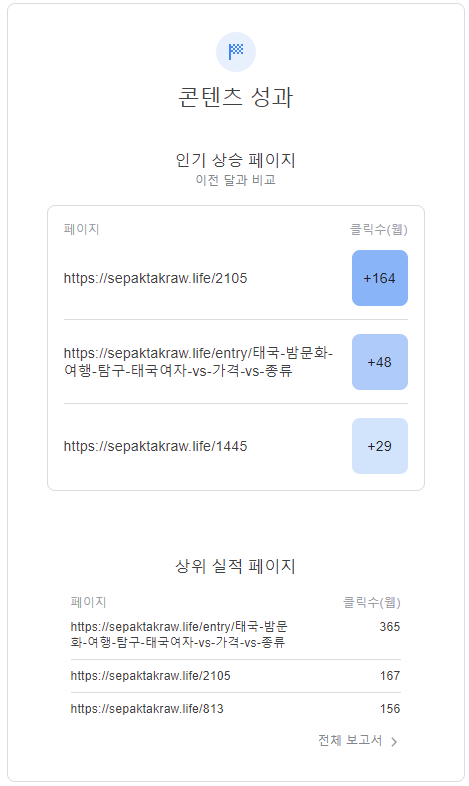Open sepaktakraw.life/2105 link in rising pages

point(155,278)
